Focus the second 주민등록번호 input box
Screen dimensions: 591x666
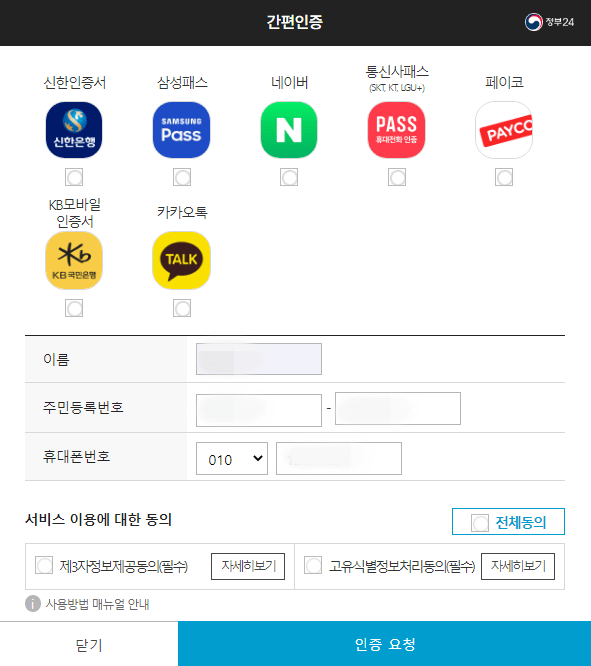pos(398,409)
